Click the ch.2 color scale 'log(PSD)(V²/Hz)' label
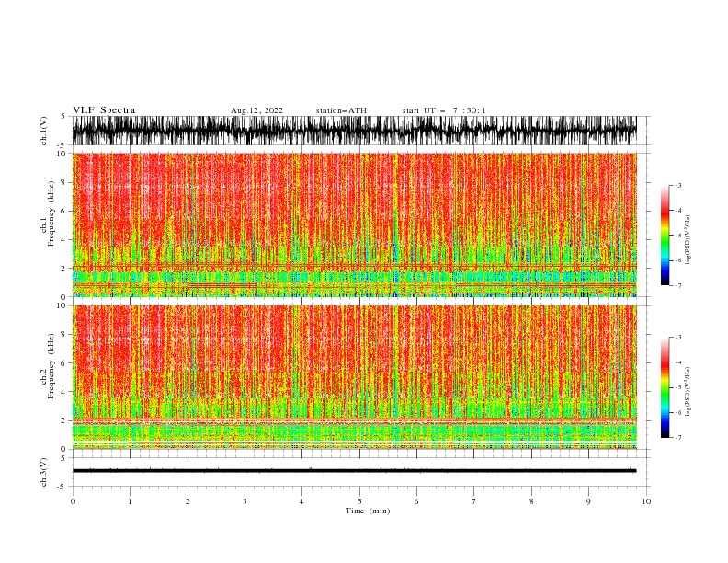This screenshot has width=728, height=563. point(688,391)
